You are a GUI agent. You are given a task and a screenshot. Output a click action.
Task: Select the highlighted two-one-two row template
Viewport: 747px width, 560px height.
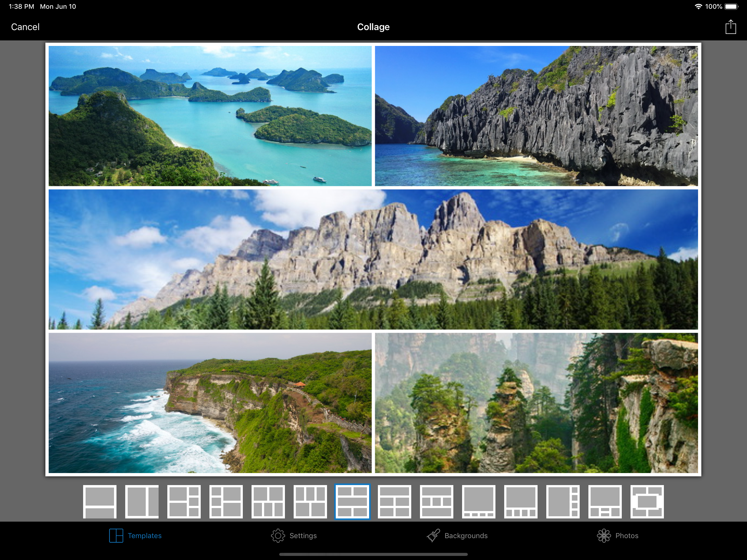pyautogui.click(x=352, y=501)
